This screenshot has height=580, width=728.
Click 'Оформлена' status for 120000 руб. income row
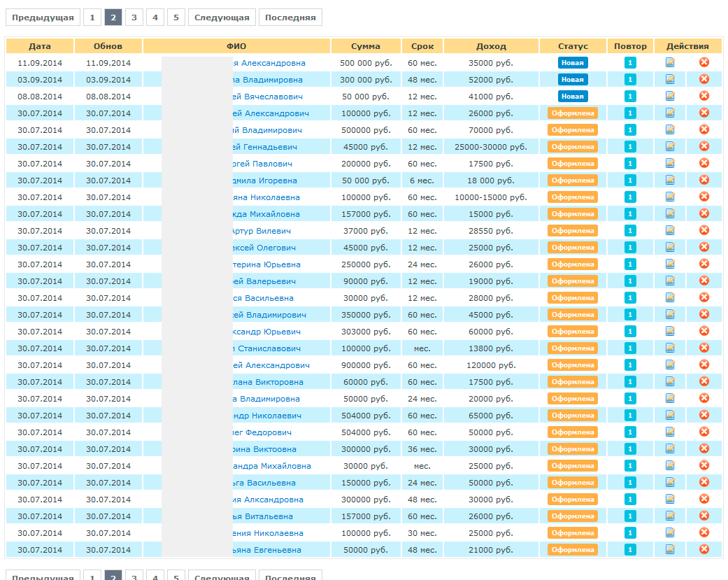tap(573, 365)
